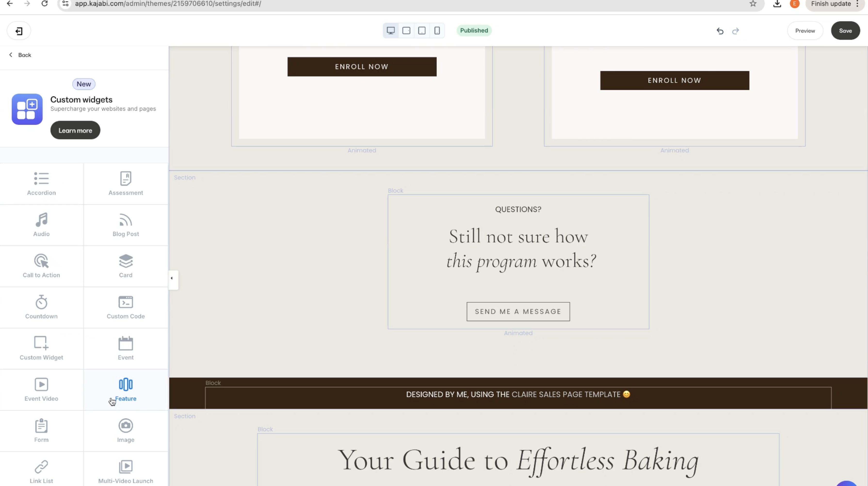
Task: Click the exit editor icon
Action: click(x=19, y=31)
